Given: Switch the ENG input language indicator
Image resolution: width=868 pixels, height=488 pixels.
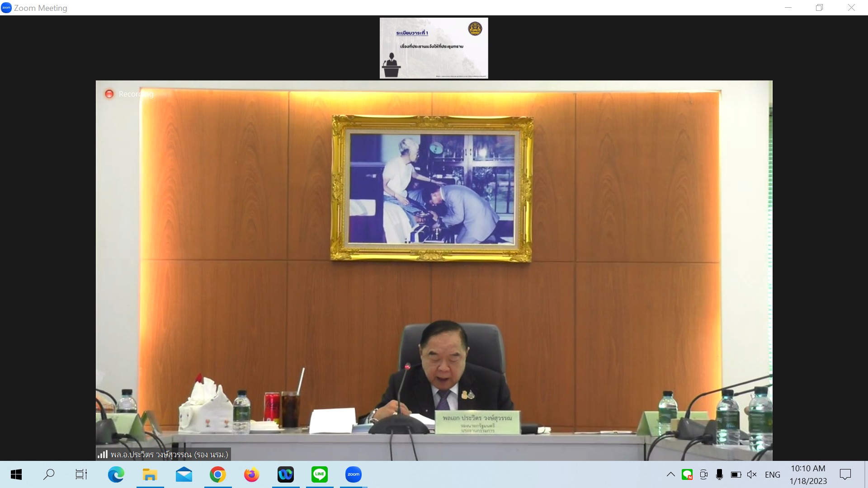Looking at the screenshot, I should tap(772, 475).
